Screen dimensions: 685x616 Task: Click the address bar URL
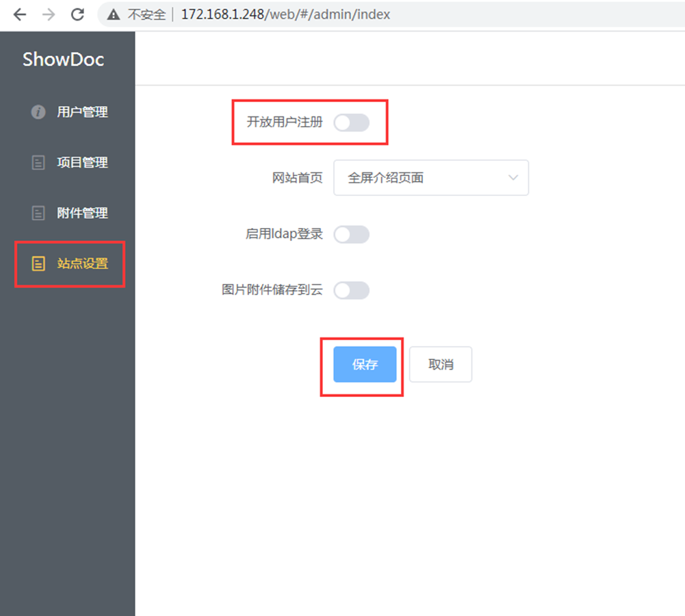point(286,14)
